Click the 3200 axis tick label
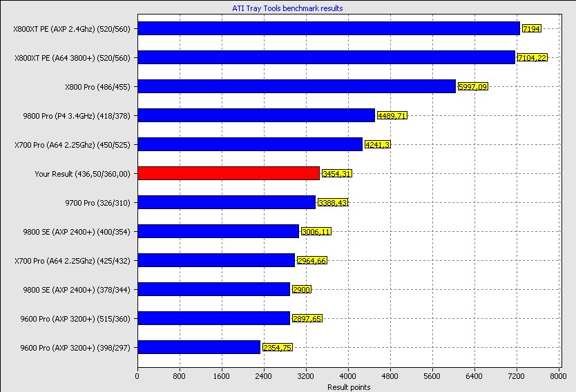 306,376
